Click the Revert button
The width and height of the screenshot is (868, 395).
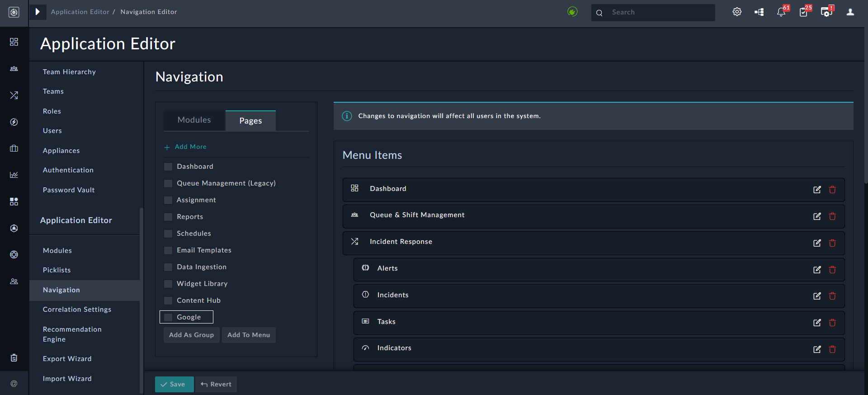216,384
